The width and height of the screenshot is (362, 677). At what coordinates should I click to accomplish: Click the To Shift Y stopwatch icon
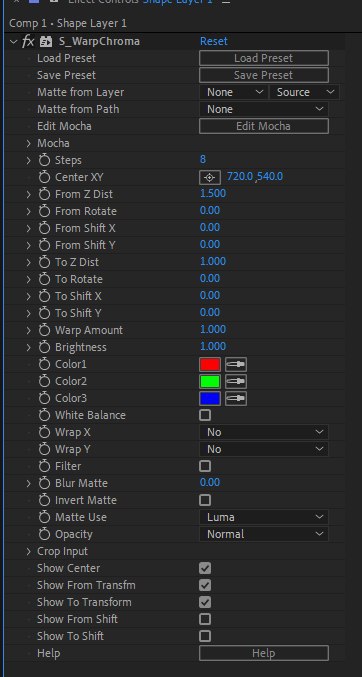(x=44, y=313)
